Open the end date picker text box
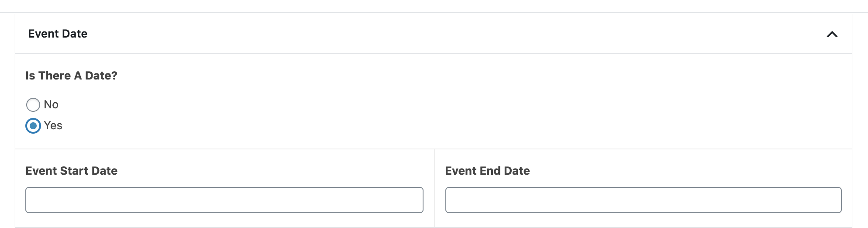Image resolution: width=868 pixels, height=228 pixels. (x=643, y=200)
